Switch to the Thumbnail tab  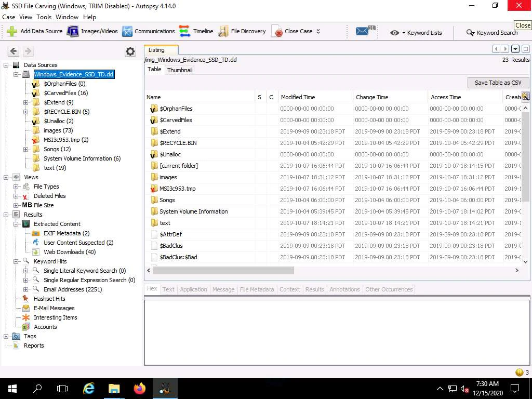pos(180,70)
